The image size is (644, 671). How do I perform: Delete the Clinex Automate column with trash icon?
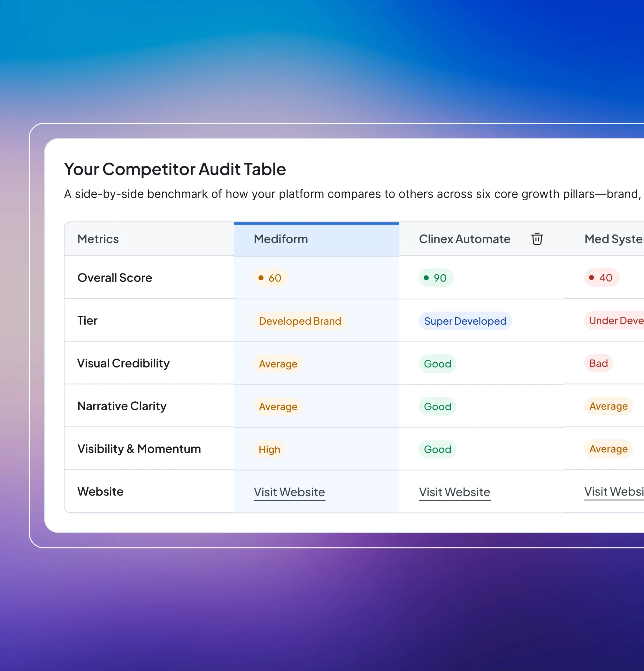tap(537, 239)
